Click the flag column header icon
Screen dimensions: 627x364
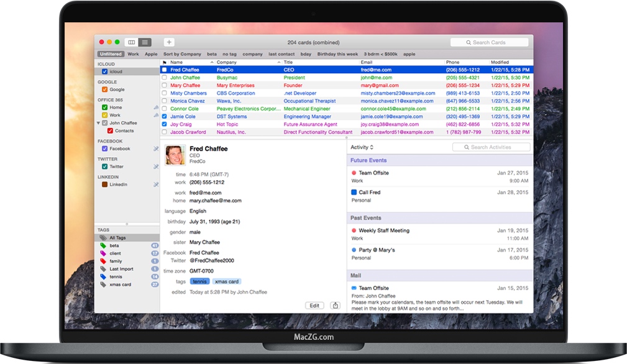pyautogui.click(x=164, y=62)
